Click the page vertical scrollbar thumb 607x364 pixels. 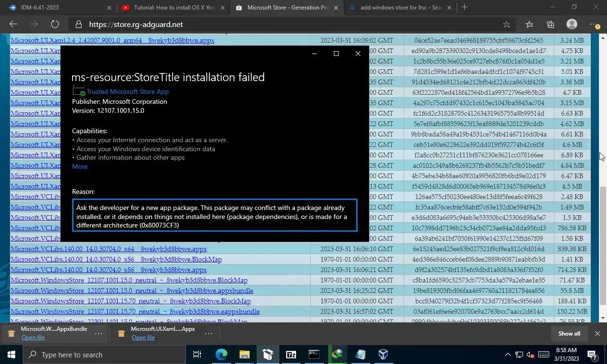tap(603, 245)
